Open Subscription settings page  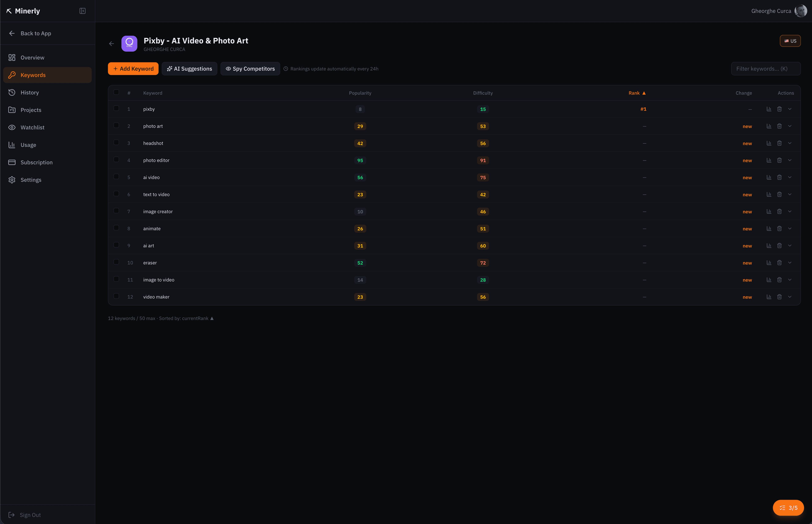pos(47,162)
